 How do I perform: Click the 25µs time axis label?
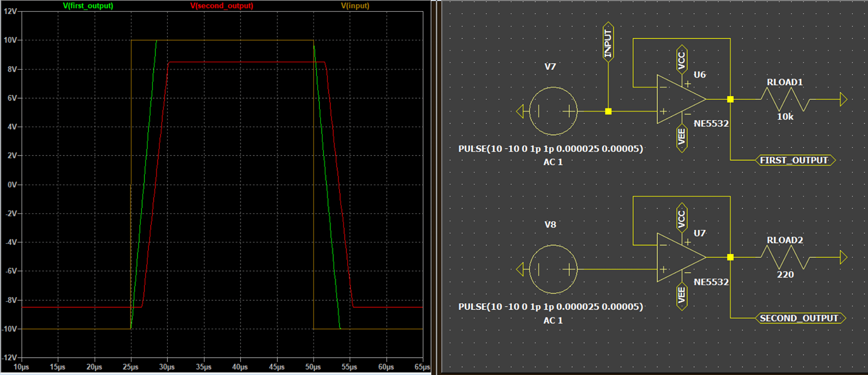pos(131,367)
